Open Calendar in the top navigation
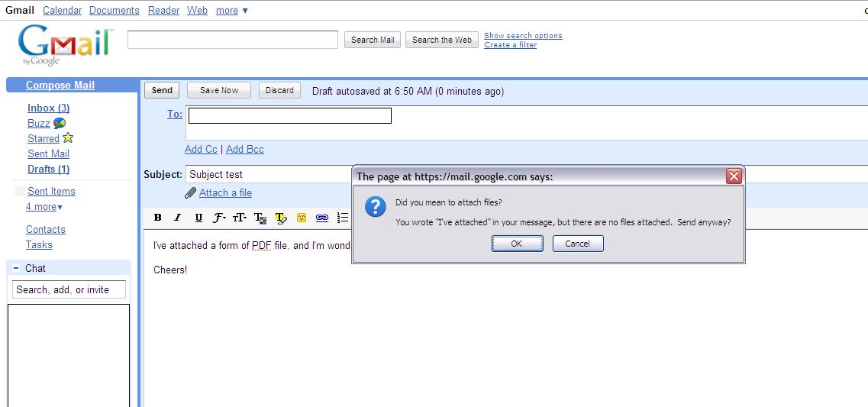Viewport: 868px width, 407px height. (x=62, y=10)
